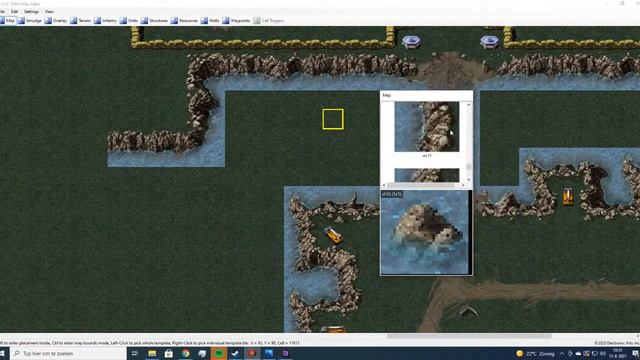Click the down arrow of the palette vertical scrollbar
The width and height of the screenshot is (640, 360).
pyautogui.click(x=469, y=179)
